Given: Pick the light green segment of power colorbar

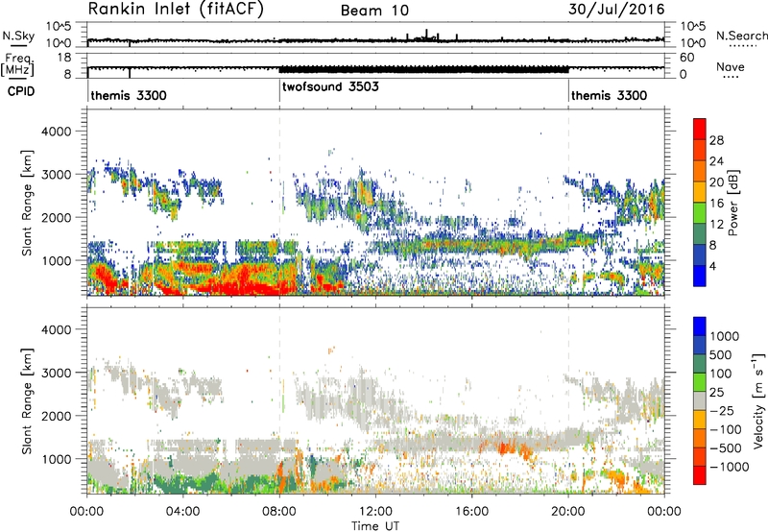Looking at the screenshot, I should point(700,213).
